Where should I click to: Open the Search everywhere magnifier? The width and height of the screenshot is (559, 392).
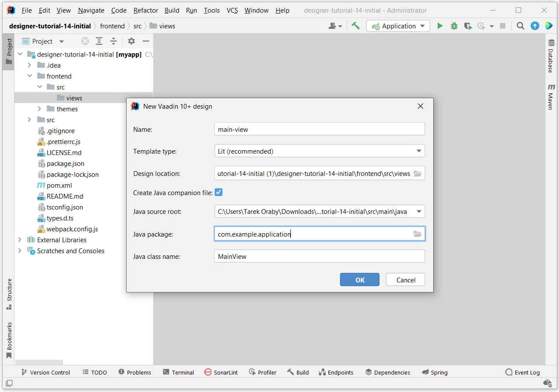pos(520,26)
